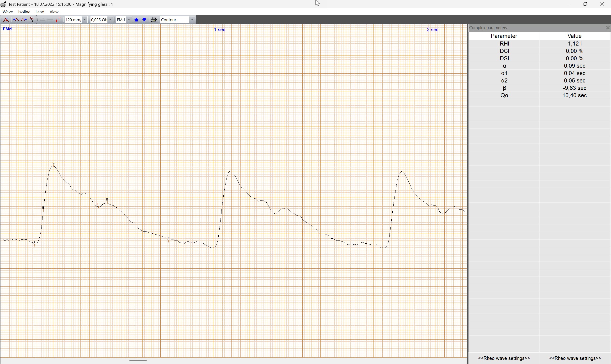Close the Complex parameters panel
Viewport: 611px width, 364px height.
(608, 28)
